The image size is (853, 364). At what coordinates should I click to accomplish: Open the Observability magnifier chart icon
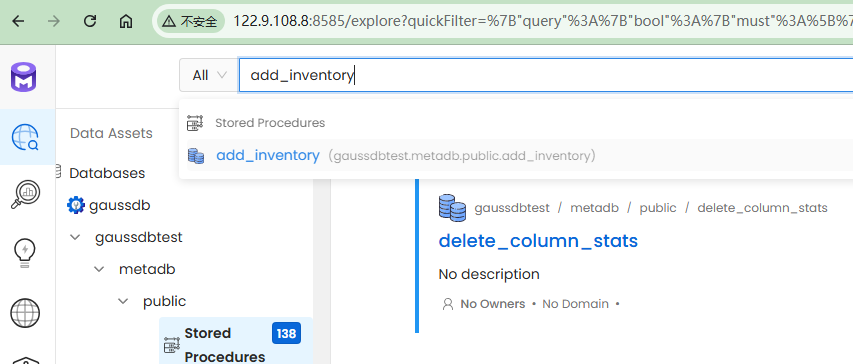(x=25, y=194)
